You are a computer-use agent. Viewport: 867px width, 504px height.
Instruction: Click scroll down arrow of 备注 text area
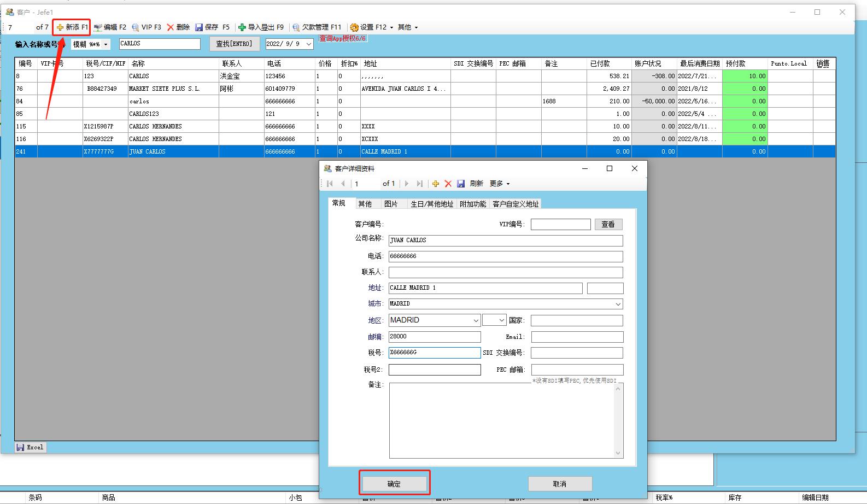tap(618, 453)
